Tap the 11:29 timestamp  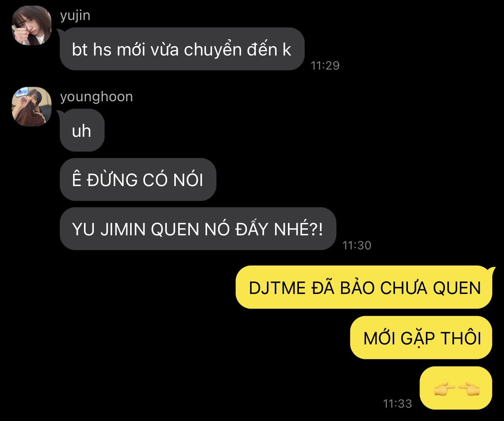coord(325,65)
